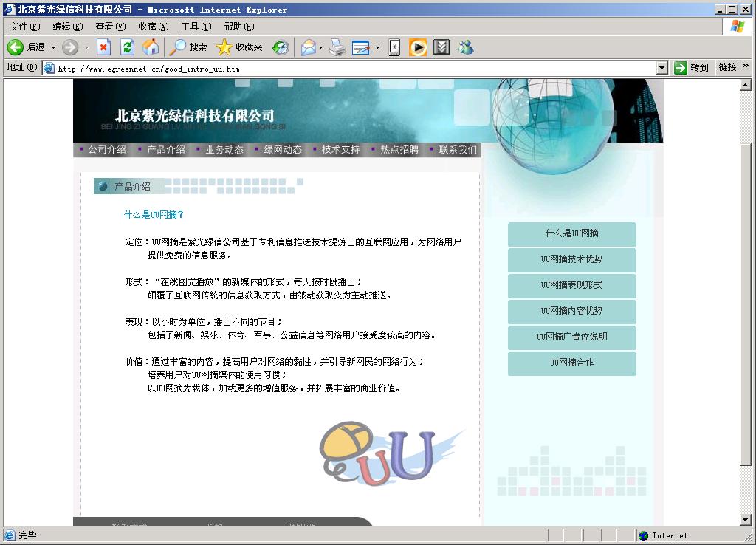Click the page icon in the address bar

pyautogui.click(x=49, y=68)
